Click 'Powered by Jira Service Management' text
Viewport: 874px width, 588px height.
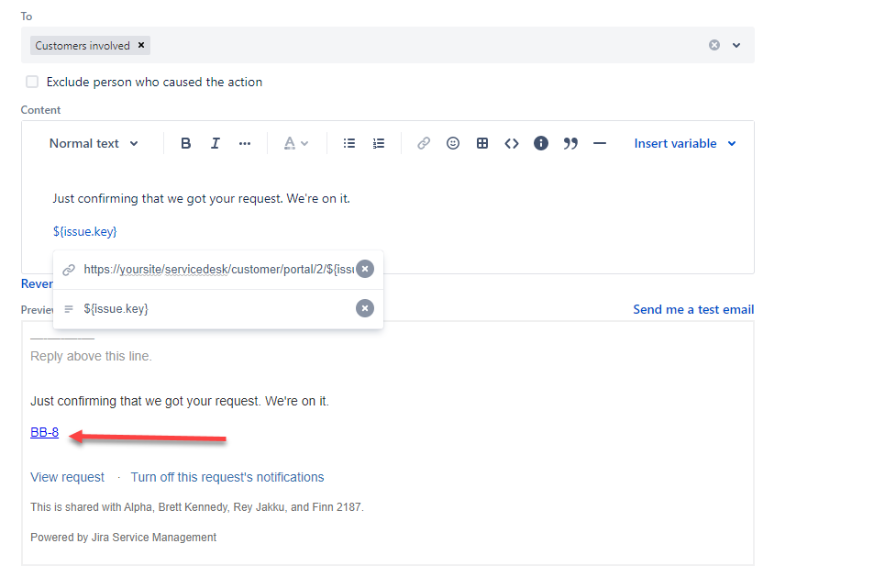tap(123, 538)
